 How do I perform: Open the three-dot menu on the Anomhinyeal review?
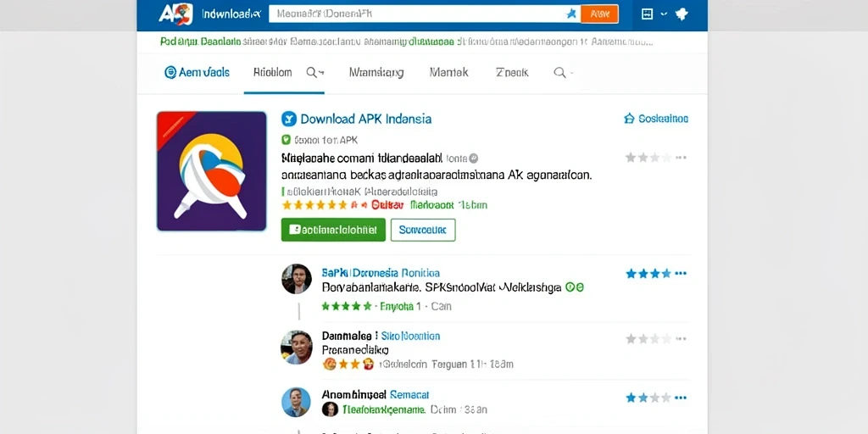pos(681,398)
